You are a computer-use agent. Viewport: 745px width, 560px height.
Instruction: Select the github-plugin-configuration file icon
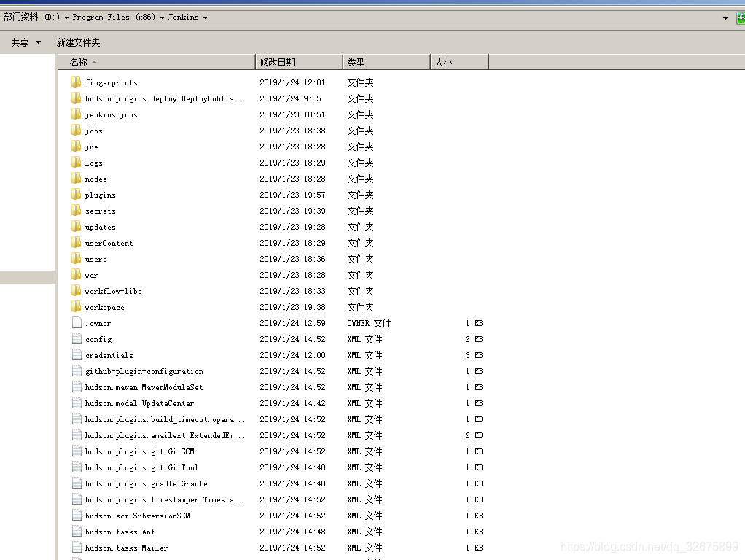point(77,371)
